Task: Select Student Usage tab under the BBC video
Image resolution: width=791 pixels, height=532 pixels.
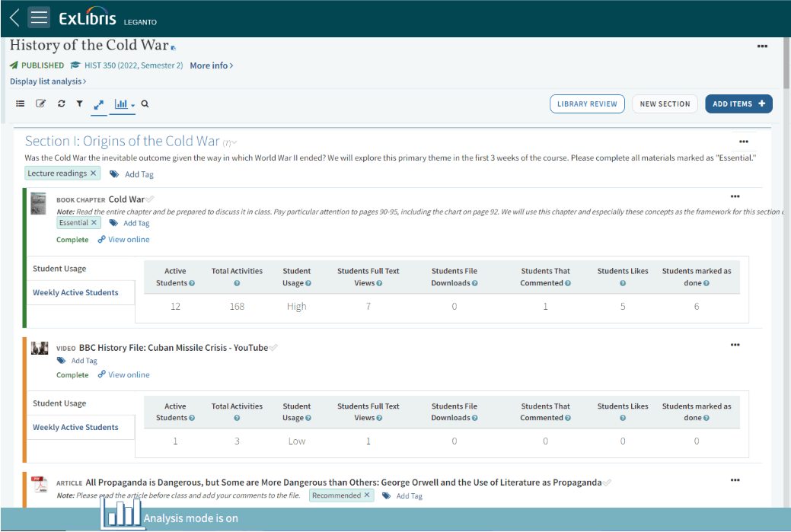Action: [59, 403]
